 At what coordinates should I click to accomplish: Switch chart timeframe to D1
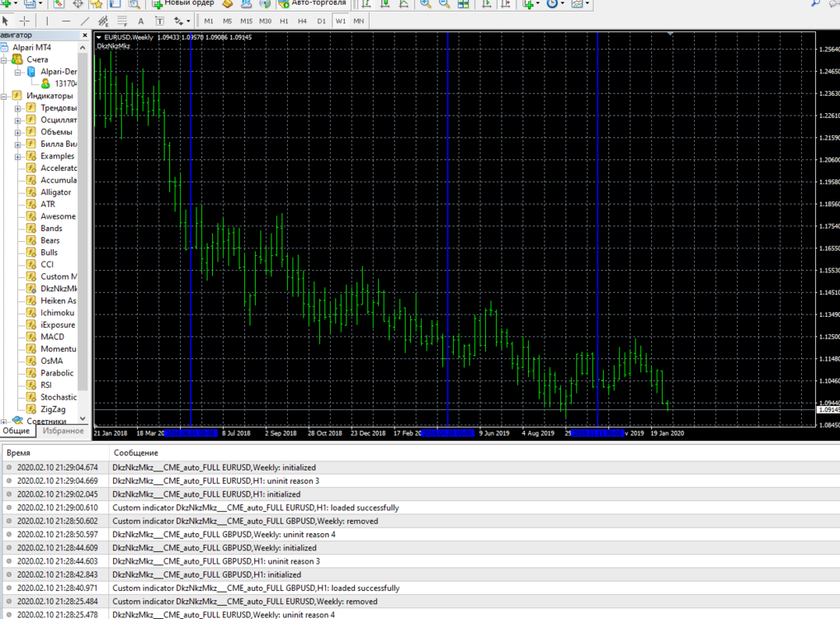(322, 21)
